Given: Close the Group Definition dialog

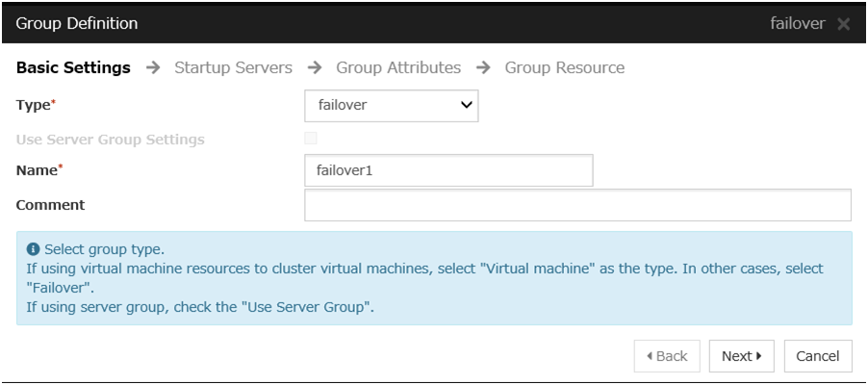Looking at the screenshot, I should [843, 22].
